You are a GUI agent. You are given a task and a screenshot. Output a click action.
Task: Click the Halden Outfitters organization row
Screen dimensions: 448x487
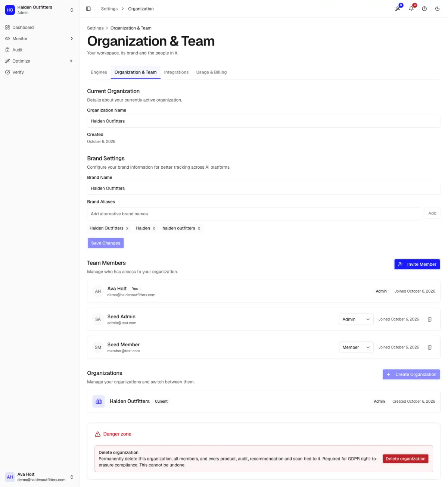click(264, 401)
